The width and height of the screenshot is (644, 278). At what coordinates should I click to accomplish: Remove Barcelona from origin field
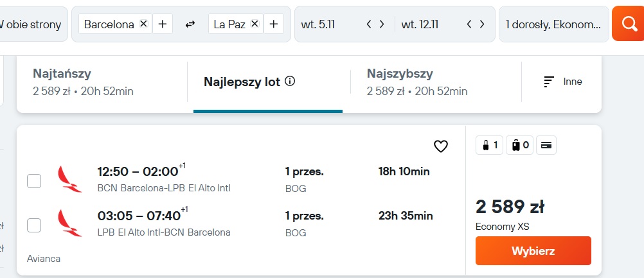[143, 24]
